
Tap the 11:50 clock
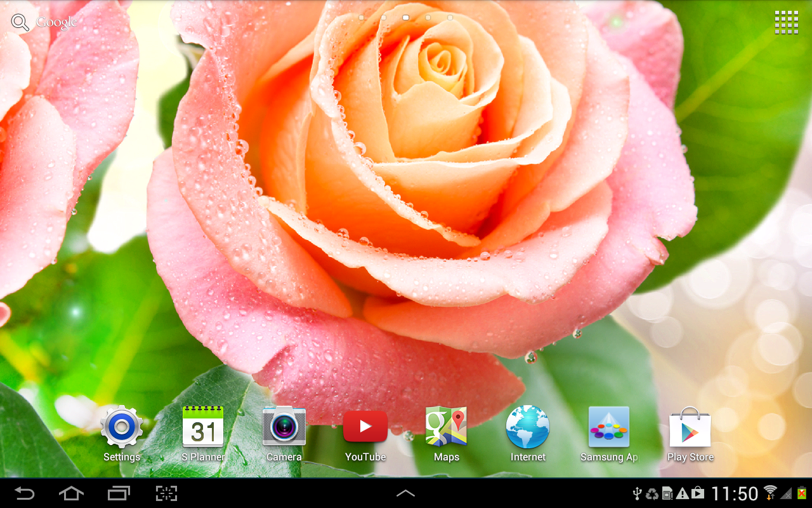point(735,493)
